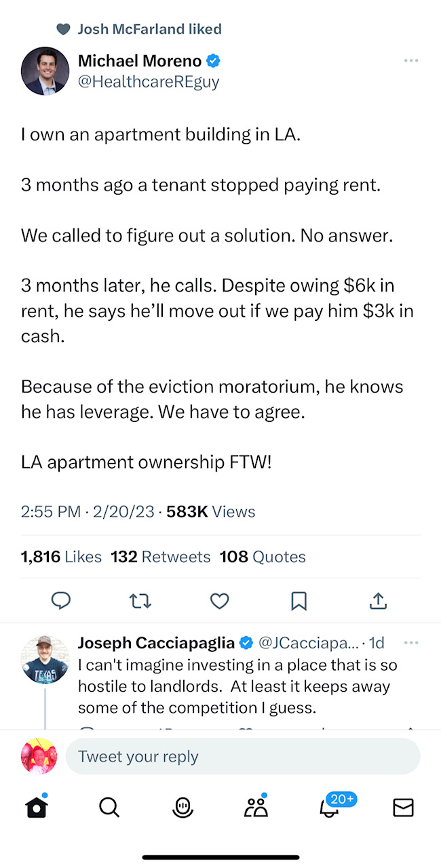Screen dimensions: 441x868
Task: Open @HealthcareREguy profile handle
Action: 149,81
